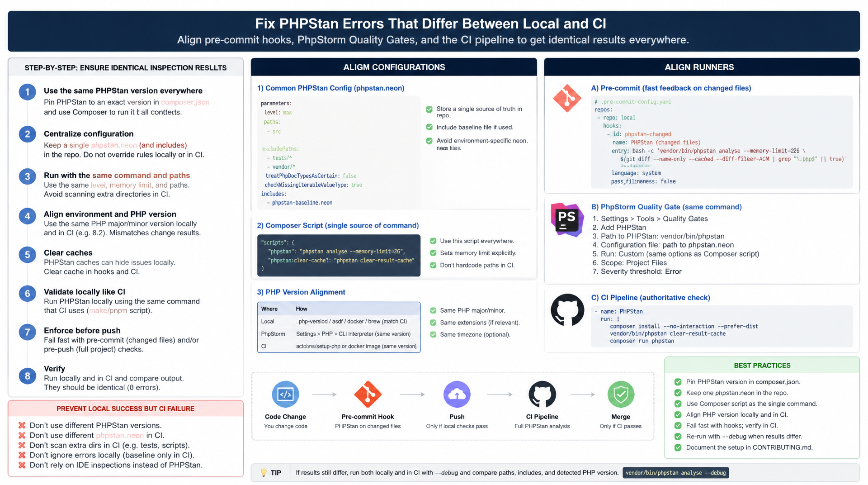Screen dimensions: 868x485
Task: Click check mark for 'Same extensions (if relevant)'
Action: [x=433, y=323]
